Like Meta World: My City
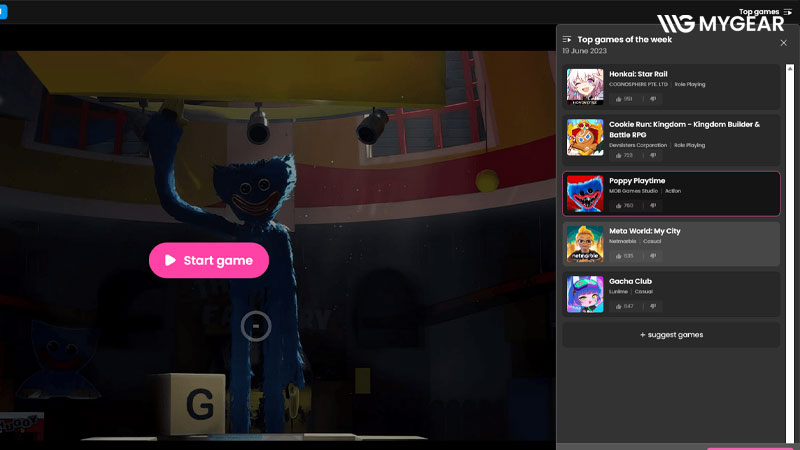800x450 pixels. [618, 256]
